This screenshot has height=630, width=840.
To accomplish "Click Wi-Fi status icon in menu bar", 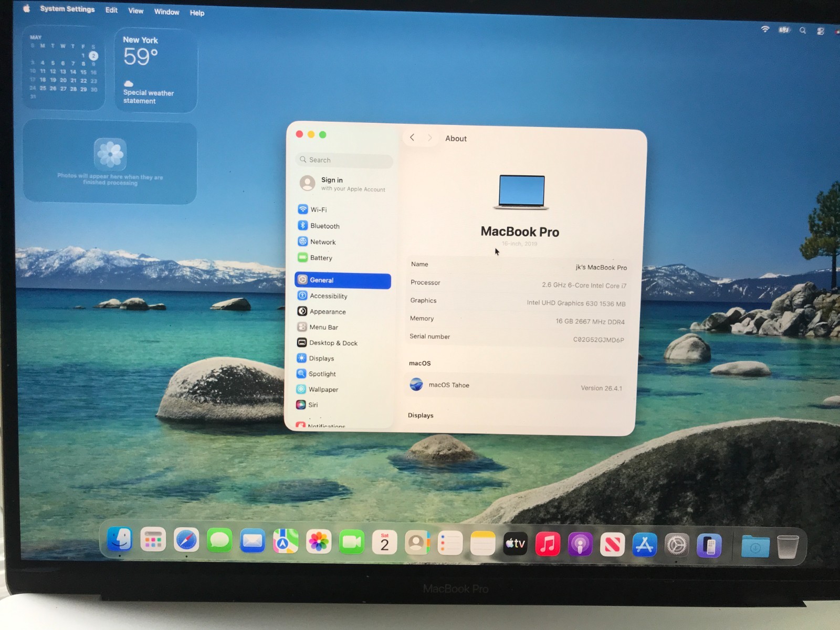I will (765, 29).
